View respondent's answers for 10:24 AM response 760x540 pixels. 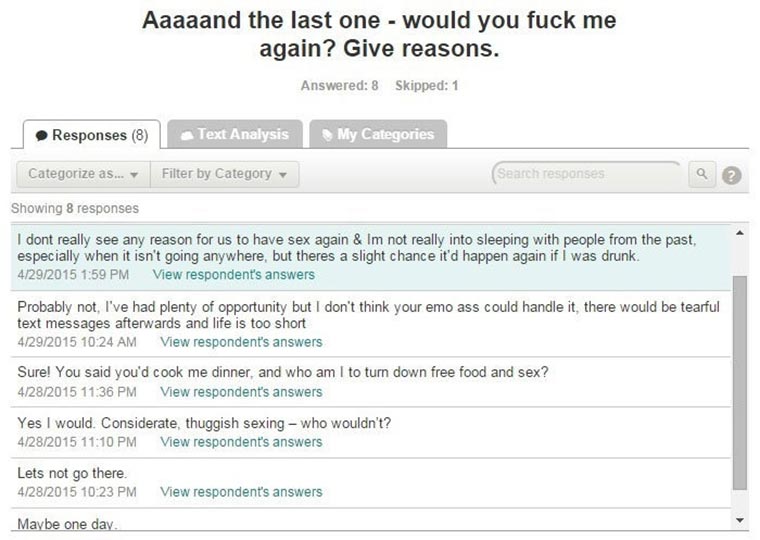[x=241, y=342]
